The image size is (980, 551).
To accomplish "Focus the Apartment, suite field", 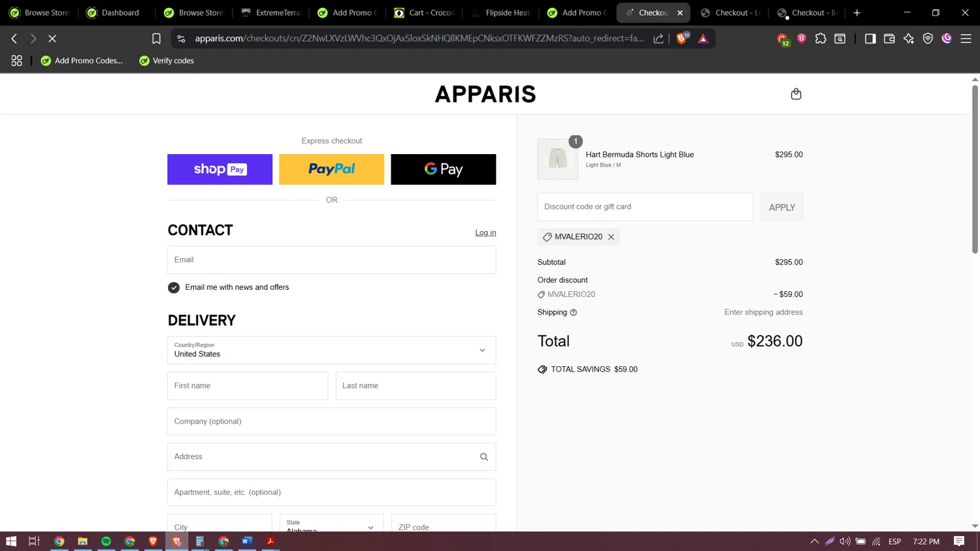I will [x=332, y=492].
